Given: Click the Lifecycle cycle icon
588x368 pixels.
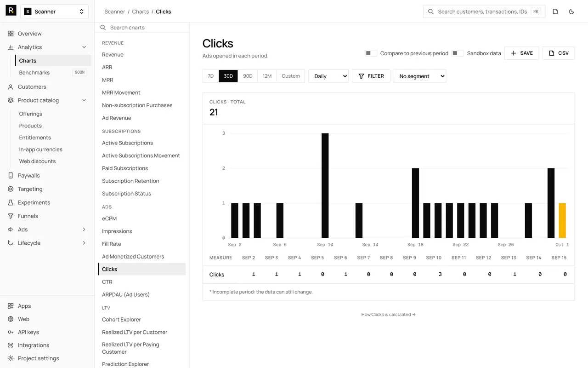Looking at the screenshot, I should pos(11,243).
